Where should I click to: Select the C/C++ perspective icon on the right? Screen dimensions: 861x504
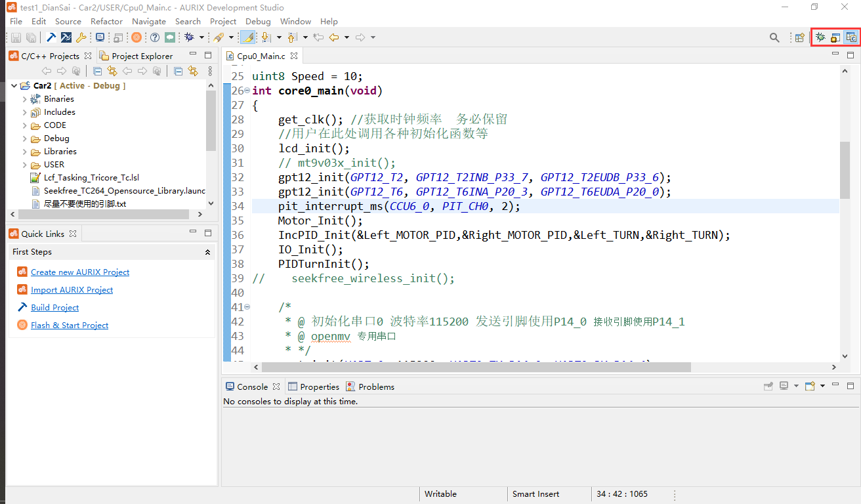[x=850, y=37]
